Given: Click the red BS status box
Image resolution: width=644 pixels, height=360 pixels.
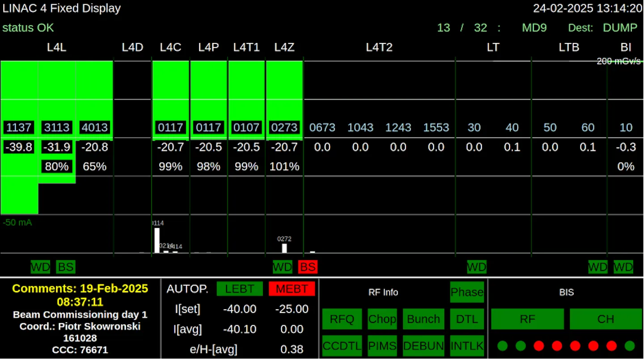Looking at the screenshot, I should pyautogui.click(x=308, y=267).
